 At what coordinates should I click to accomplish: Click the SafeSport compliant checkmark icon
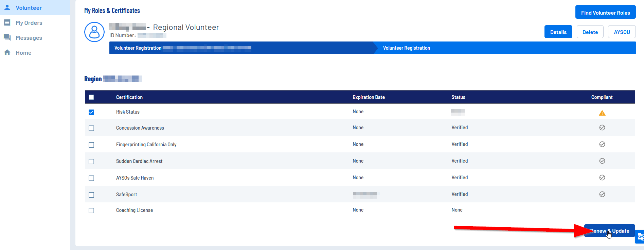[602, 194]
